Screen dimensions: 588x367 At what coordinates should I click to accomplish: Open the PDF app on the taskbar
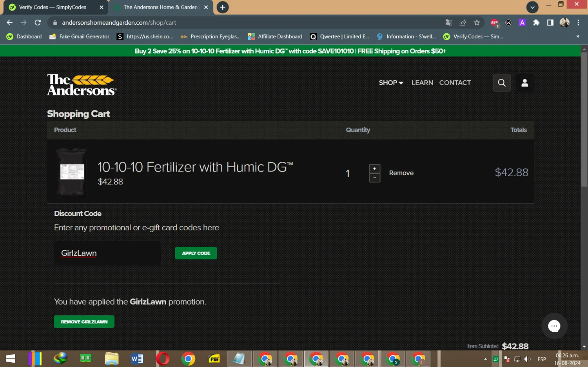coord(214,358)
